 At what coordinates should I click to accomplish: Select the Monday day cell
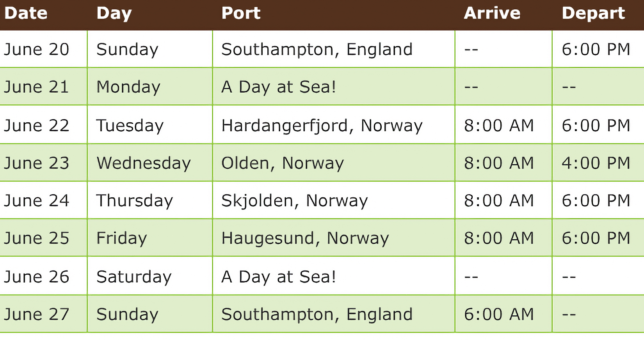[x=128, y=87]
